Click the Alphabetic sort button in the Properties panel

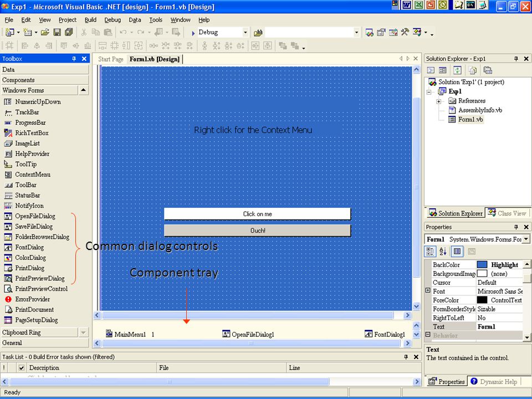pos(443,252)
